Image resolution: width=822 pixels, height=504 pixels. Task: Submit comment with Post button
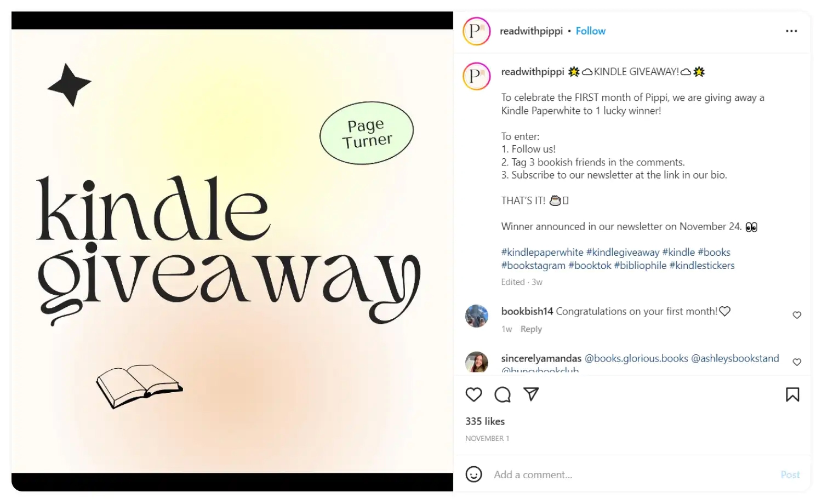click(790, 475)
